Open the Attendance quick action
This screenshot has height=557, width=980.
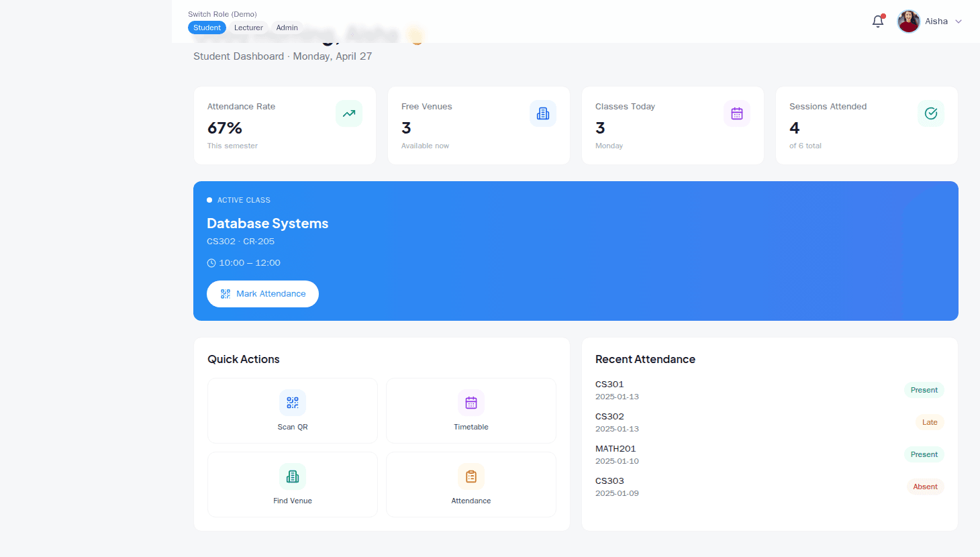point(471,485)
